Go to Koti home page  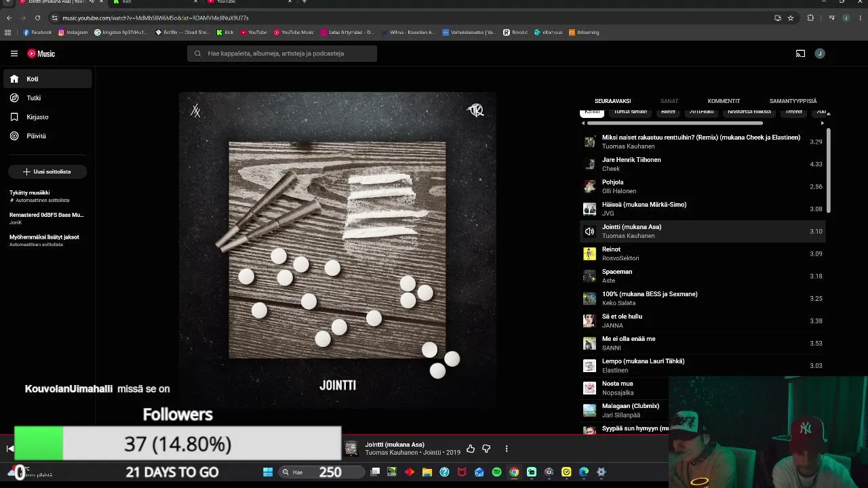(47, 79)
